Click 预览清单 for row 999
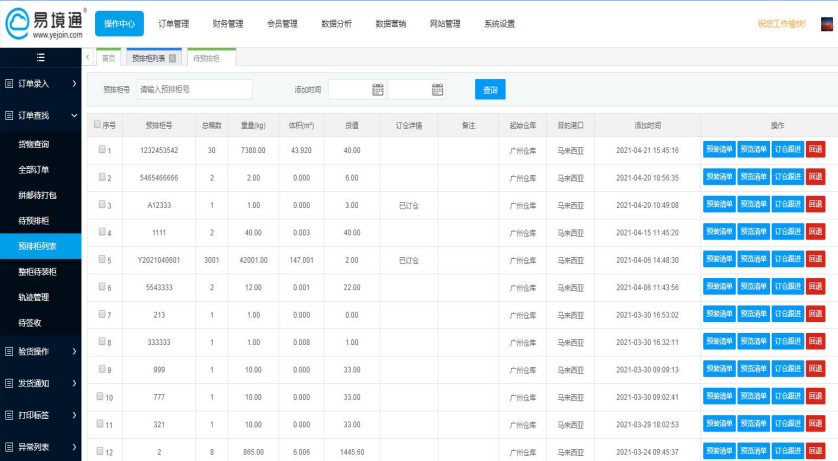This screenshot has width=838, height=461. tap(754, 369)
